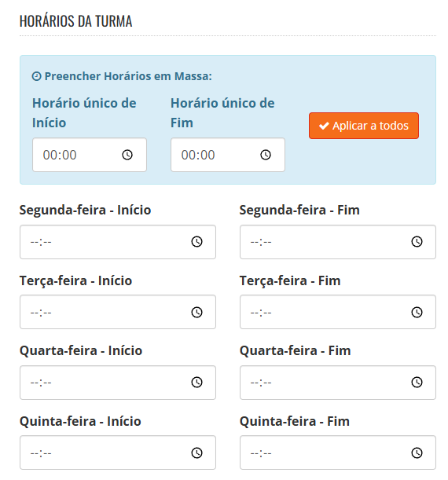This screenshot has height=480, width=448.
Task: Click clock icon in Segunda-feira Início field
Action: pyautogui.click(x=197, y=242)
